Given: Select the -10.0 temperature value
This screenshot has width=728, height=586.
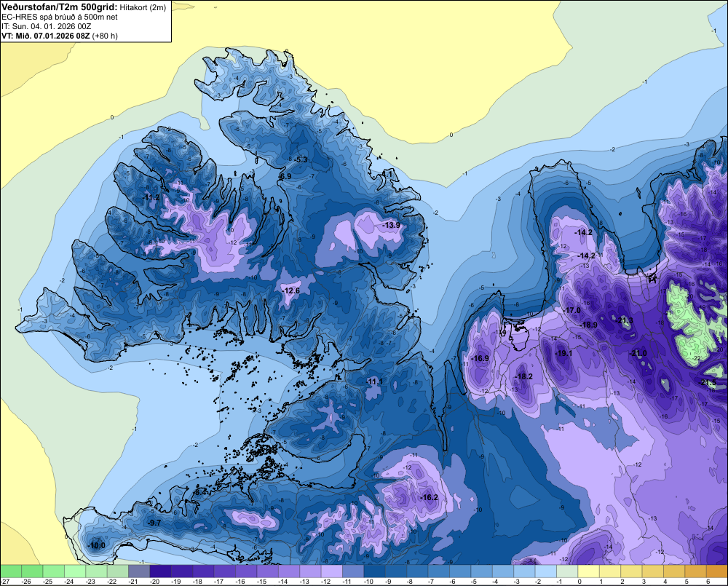Looking at the screenshot, I should coord(96,546).
